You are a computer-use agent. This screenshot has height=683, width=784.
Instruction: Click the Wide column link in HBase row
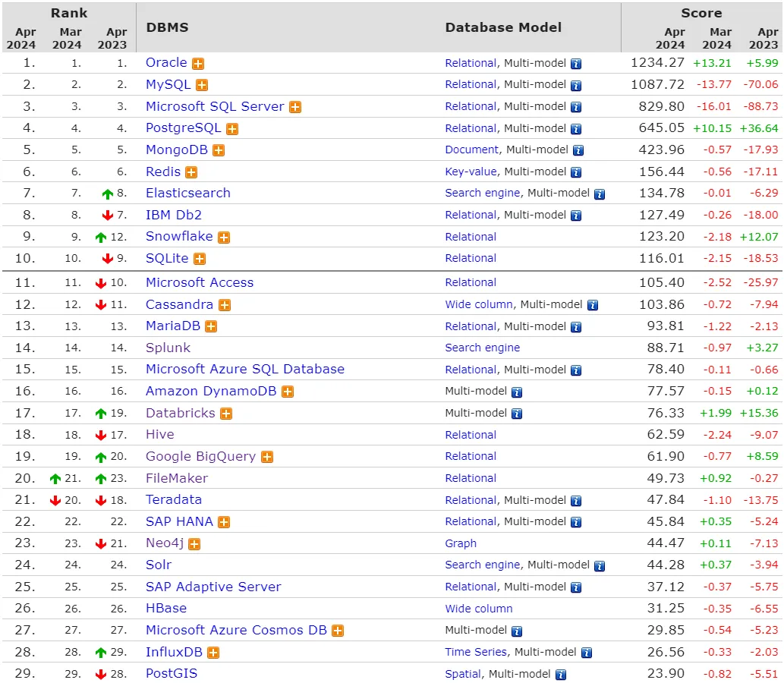tap(479, 609)
